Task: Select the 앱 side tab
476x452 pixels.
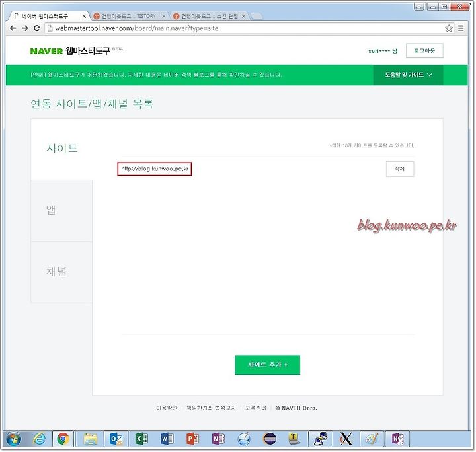Action: point(61,210)
